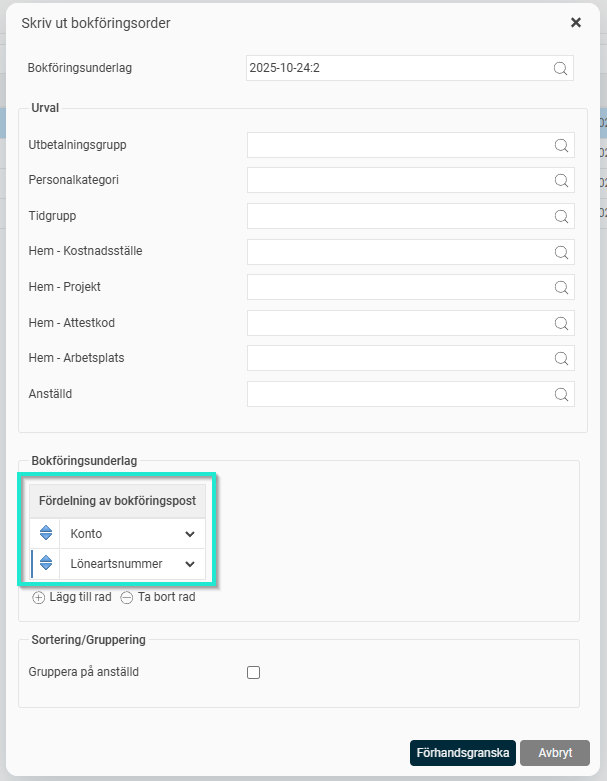Enable Gruppera på anställd checkbox
Screen dimensions: 607x781
click(x=254, y=673)
